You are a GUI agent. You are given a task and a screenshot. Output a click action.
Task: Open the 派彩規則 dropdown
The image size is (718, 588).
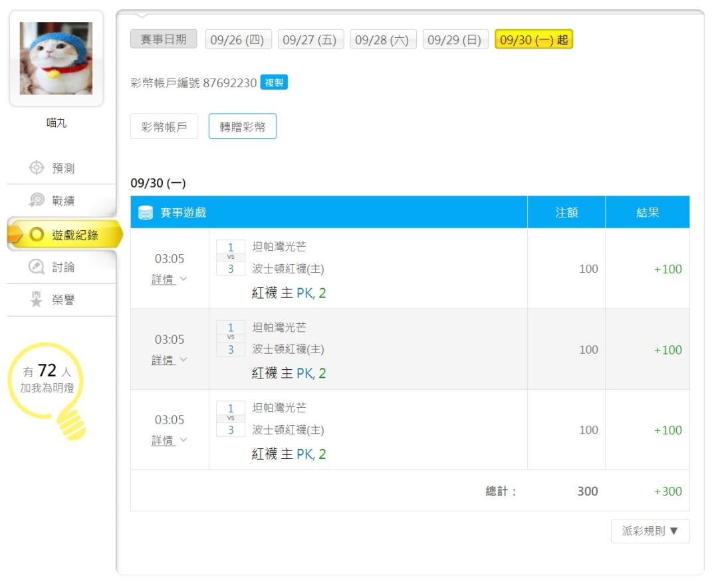click(x=650, y=531)
